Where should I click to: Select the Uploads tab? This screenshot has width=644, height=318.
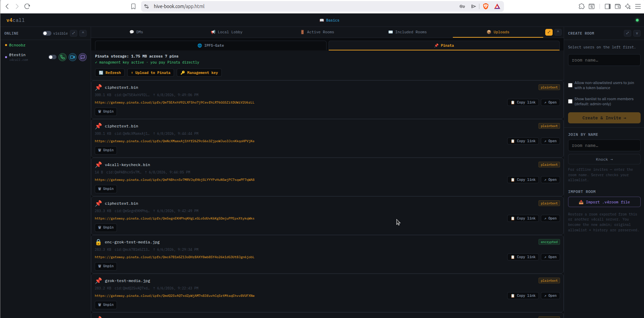click(498, 32)
